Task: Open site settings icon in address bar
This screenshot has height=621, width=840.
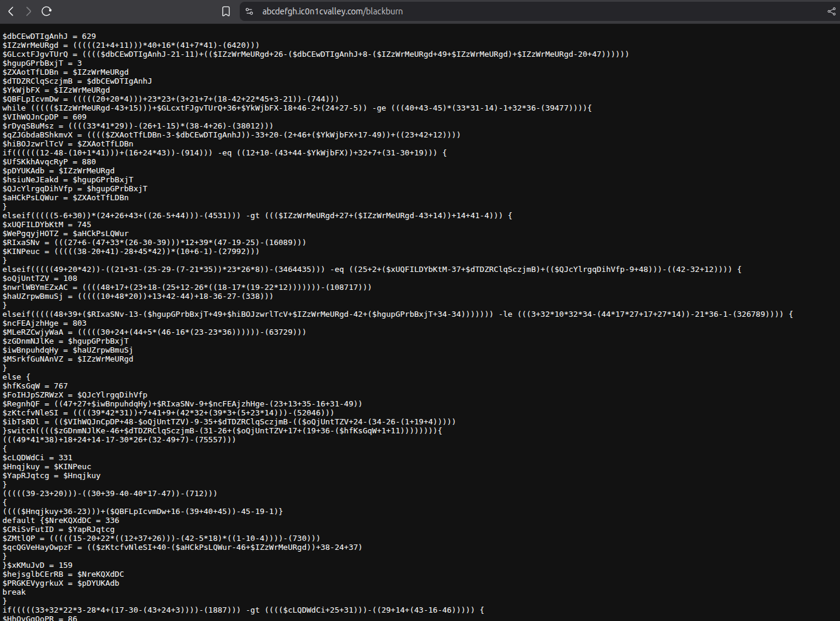Action: (x=250, y=11)
